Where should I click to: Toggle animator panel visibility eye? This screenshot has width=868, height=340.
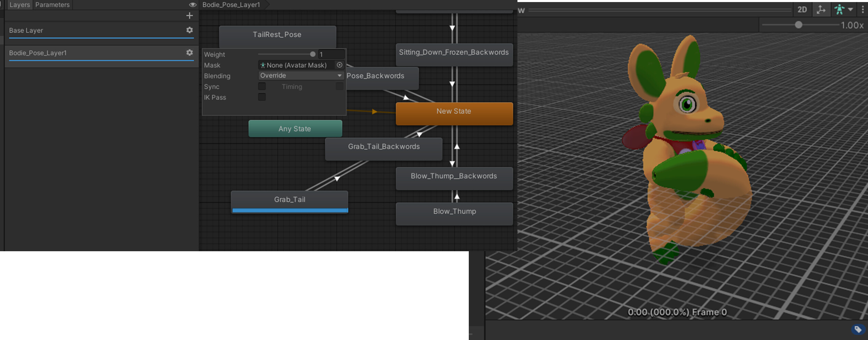point(193,5)
